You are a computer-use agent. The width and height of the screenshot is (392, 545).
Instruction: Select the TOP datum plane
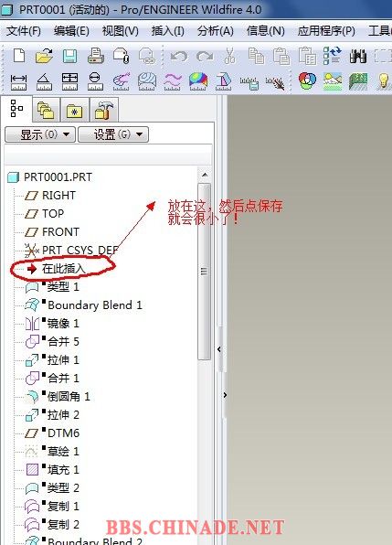point(44,214)
